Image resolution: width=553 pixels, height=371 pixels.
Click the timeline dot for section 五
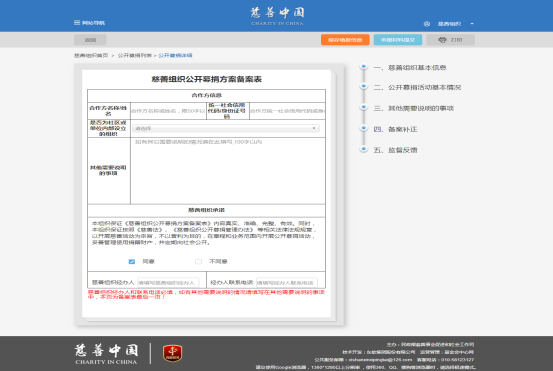click(364, 149)
